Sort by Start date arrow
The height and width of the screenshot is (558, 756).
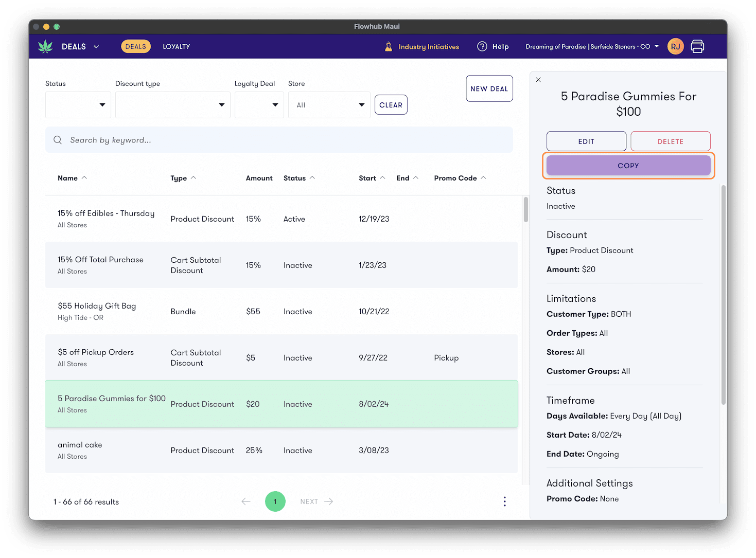click(382, 178)
